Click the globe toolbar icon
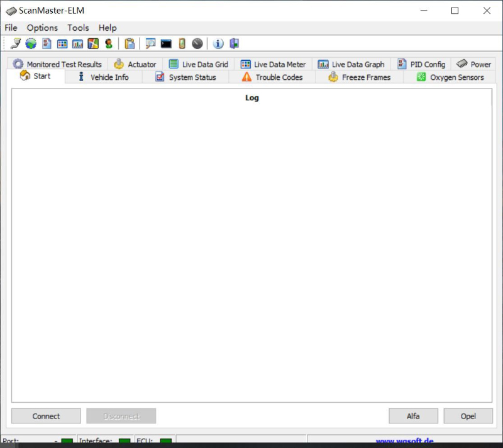The width and height of the screenshot is (503, 448). [31, 43]
